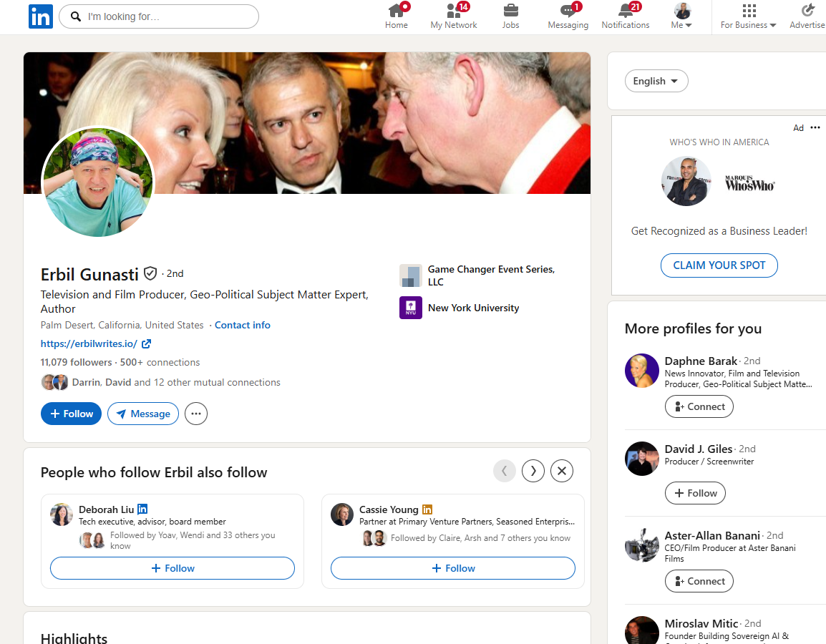
Task: Open My Network icon
Action: coord(454,11)
